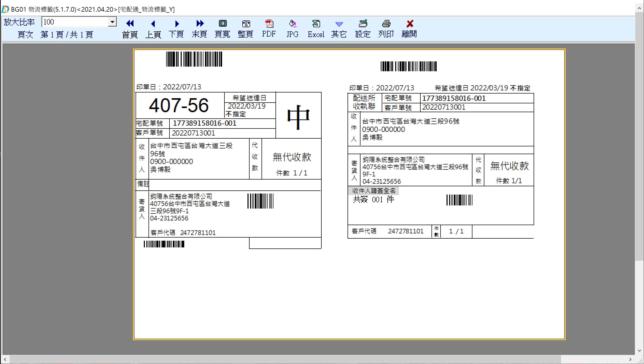644x364 pixels.
Task: Click the top barcode on right label
Action: point(408,66)
